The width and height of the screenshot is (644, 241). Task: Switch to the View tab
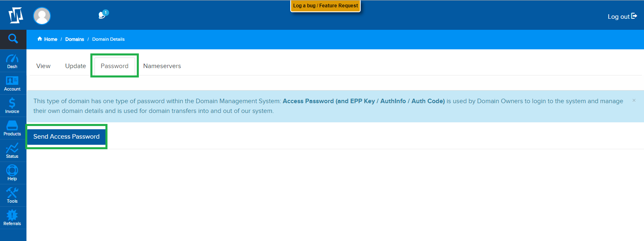coord(43,66)
